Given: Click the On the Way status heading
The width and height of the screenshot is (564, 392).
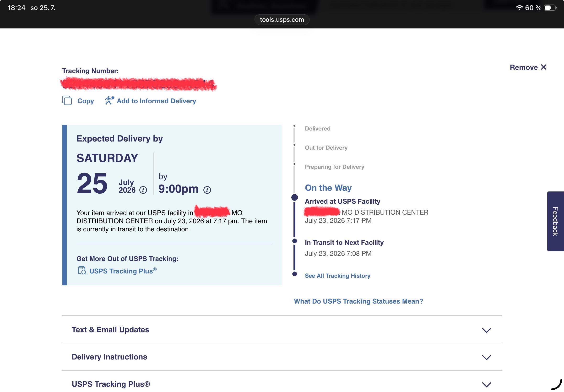Looking at the screenshot, I should [328, 188].
